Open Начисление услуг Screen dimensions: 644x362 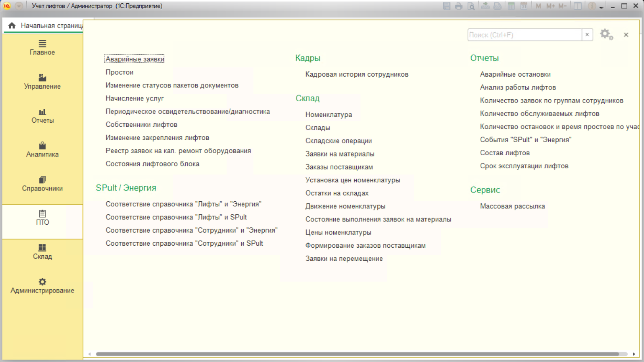coord(135,98)
